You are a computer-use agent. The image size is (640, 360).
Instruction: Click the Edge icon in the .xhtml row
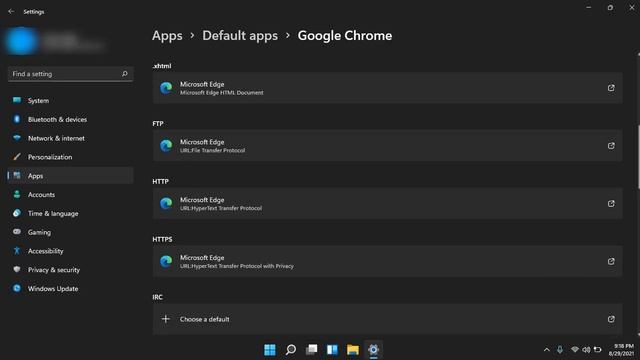[166, 88]
